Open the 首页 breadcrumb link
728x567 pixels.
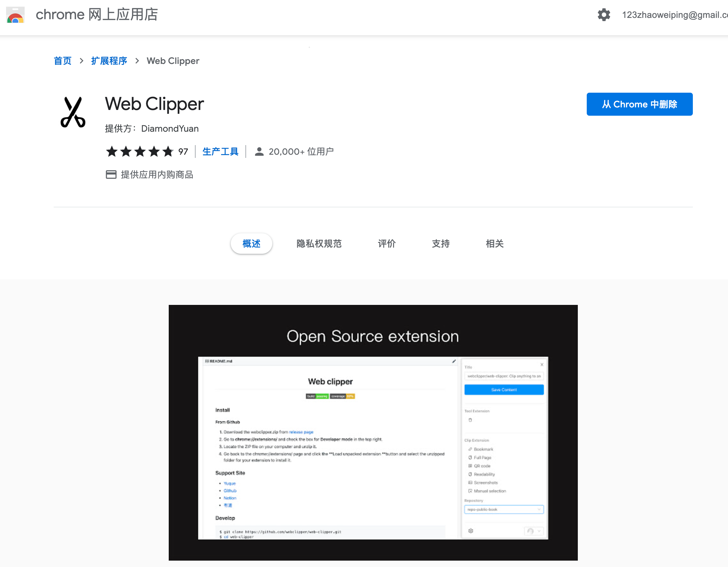pos(63,61)
